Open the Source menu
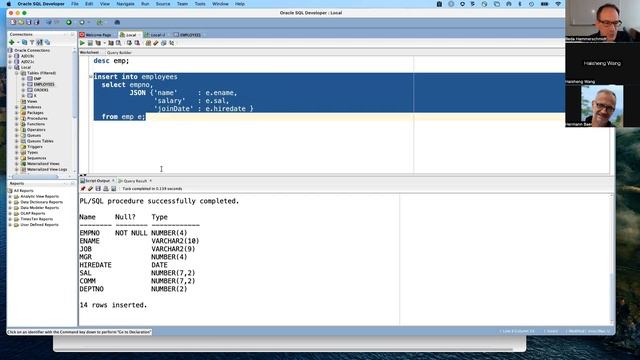 click(x=163, y=4)
